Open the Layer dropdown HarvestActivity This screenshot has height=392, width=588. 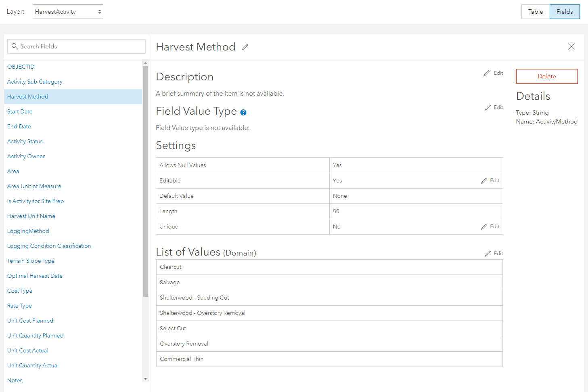68,12
